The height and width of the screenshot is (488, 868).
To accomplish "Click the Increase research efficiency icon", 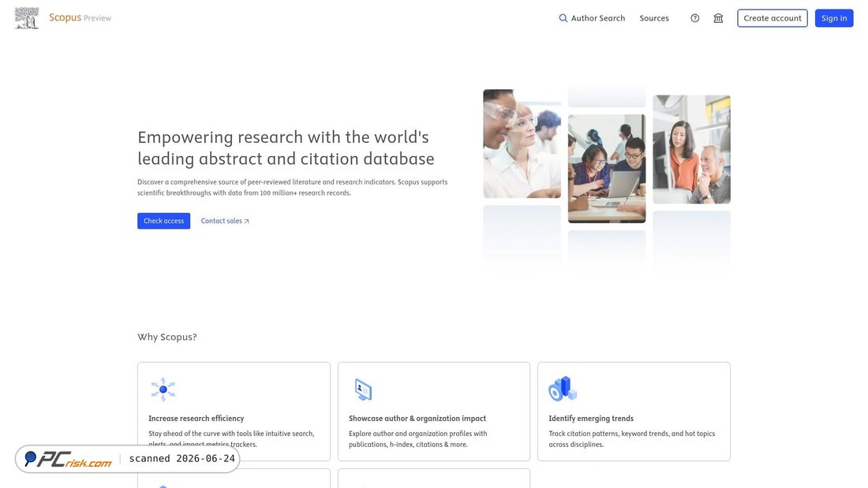I will coord(163,389).
